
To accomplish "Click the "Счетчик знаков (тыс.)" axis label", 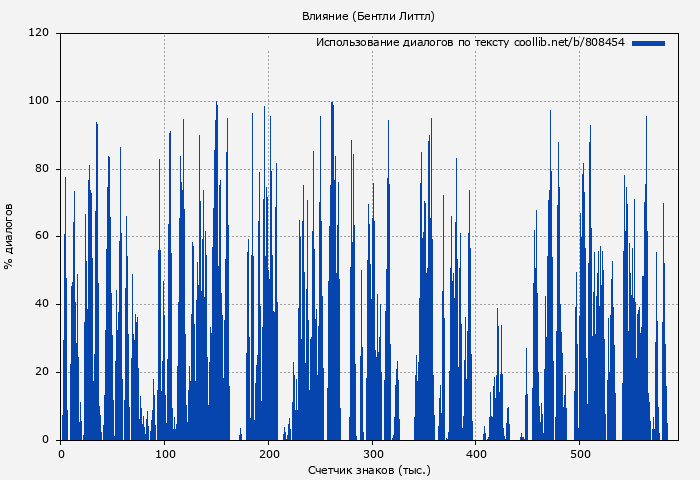I will 368,469.
